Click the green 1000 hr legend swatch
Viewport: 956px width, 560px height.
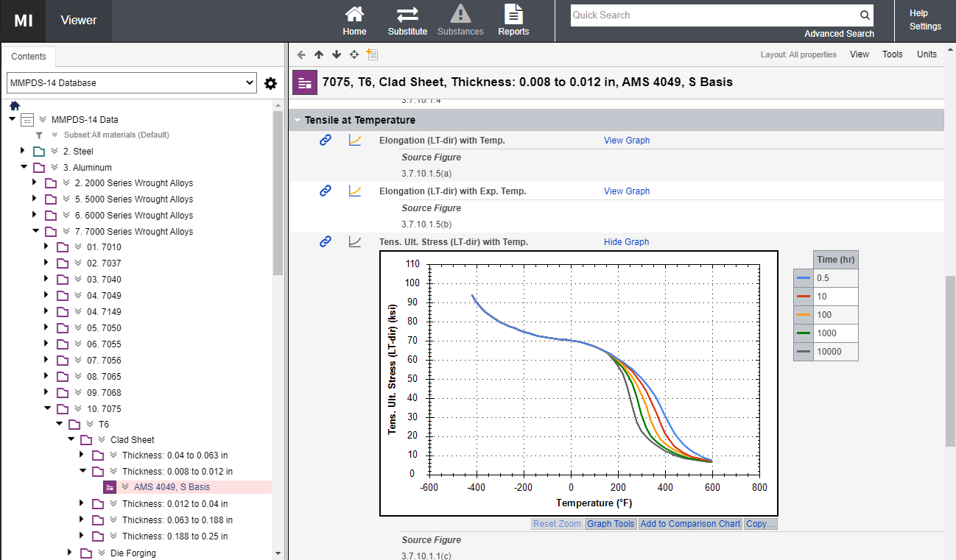pyautogui.click(x=804, y=333)
